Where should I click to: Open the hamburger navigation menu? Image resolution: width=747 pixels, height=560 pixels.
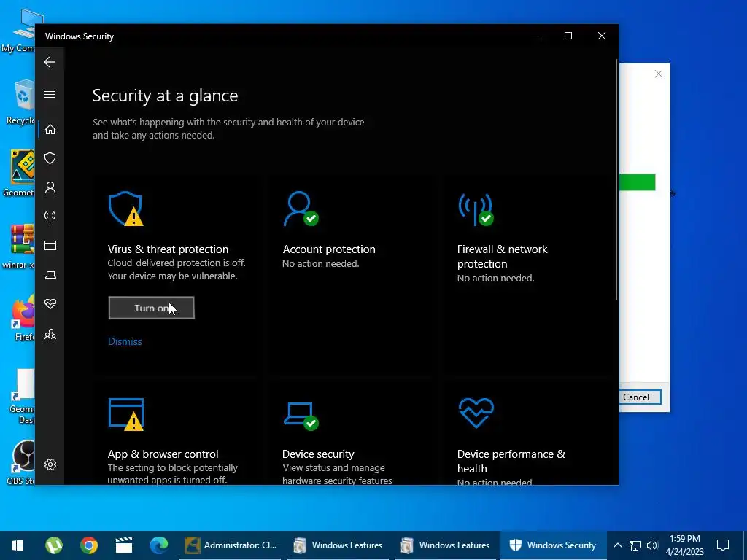(x=50, y=94)
